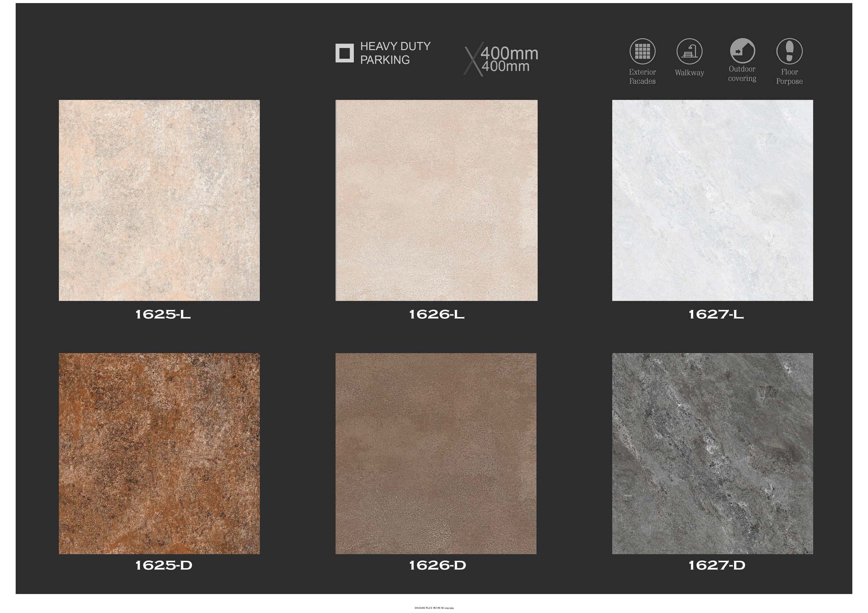
Task: Click the square icon beside Heavy Duty Parking
Action: click(344, 53)
